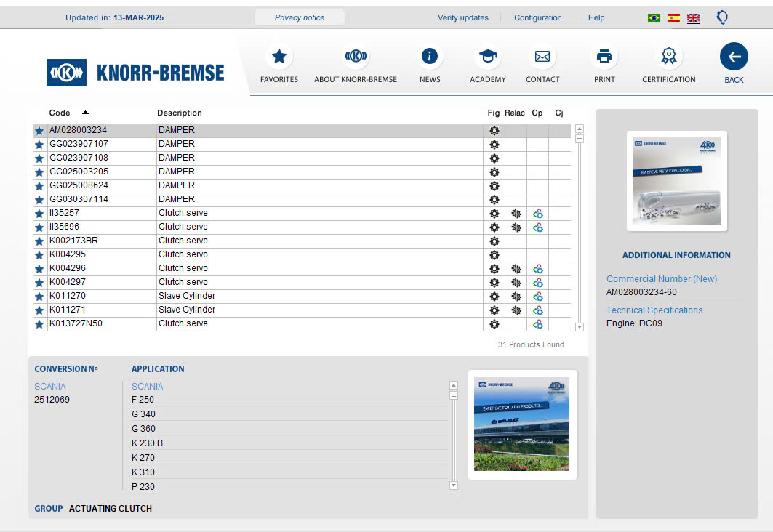Select the K011271 Slave Cylinder row
The image size is (773, 532).
coord(302,310)
